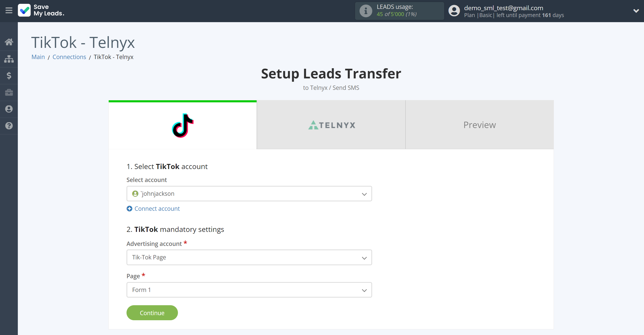This screenshot has height=335, width=644.
Task: Click the Preview tab
Action: (x=480, y=125)
